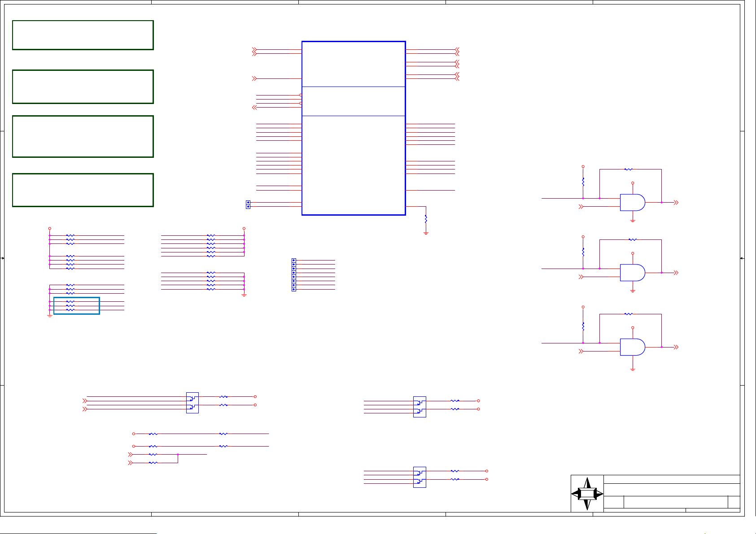Image resolution: width=756 pixels, height=534 pixels.
Task: Click the ground symbol under the middle resistor bank
Action: pyautogui.click(x=244, y=295)
